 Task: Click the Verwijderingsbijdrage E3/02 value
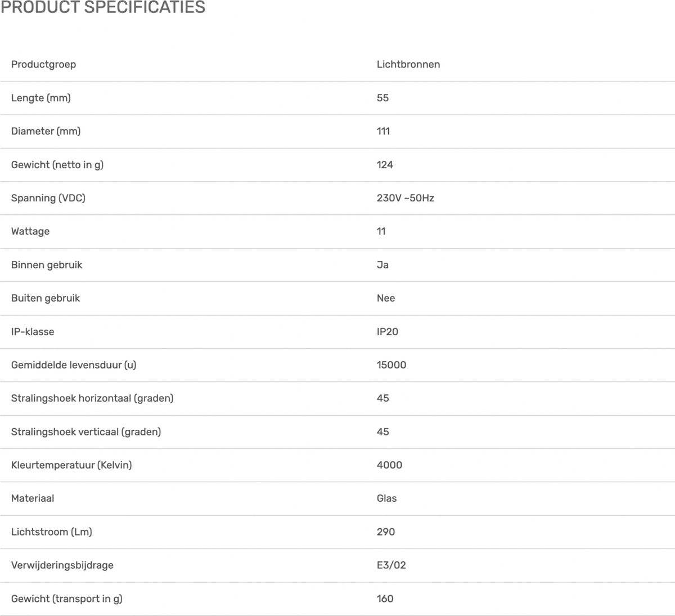pyautogui.click(x=391, y=565)
